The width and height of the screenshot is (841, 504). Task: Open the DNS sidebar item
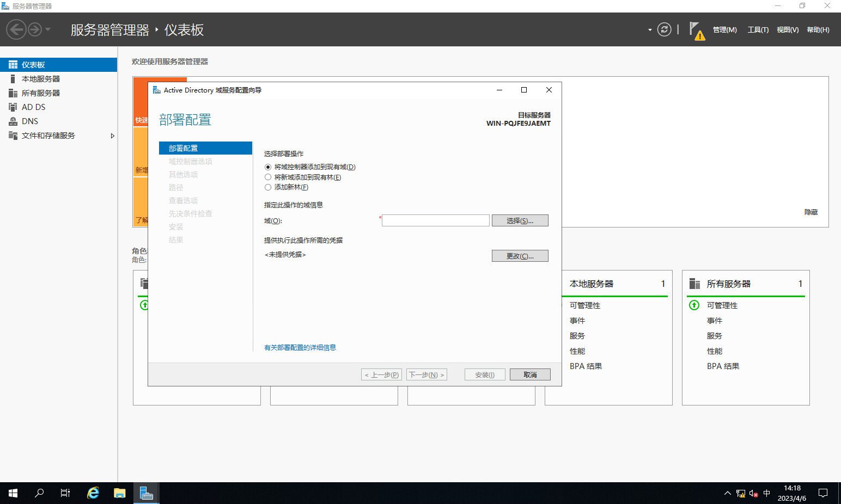click(x=30, y=121)
